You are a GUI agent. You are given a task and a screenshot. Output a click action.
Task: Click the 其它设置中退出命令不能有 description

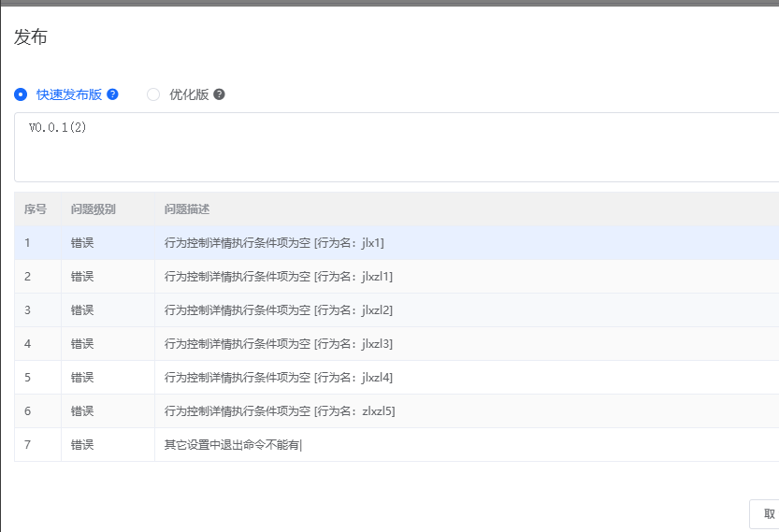(x=233, y=444)
